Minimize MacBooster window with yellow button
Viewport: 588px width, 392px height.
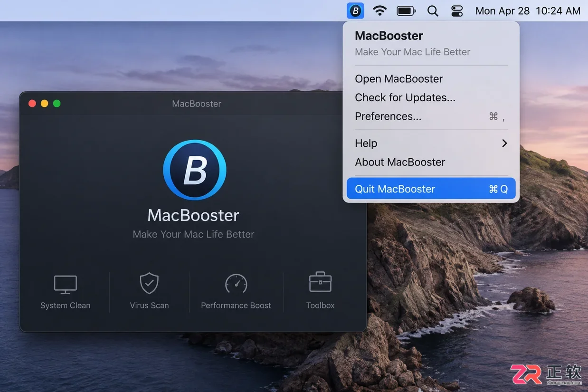point(45,104)
